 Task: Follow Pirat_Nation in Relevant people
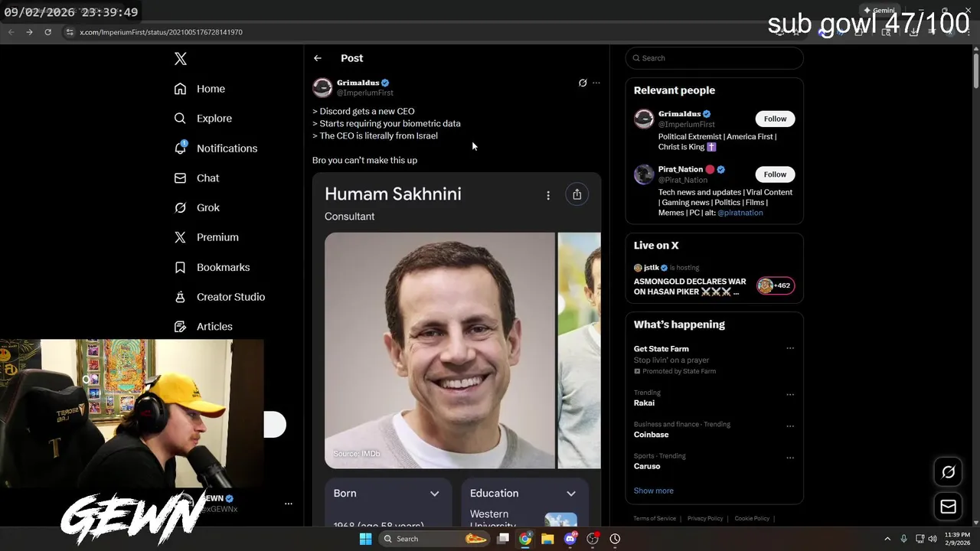tap(775, 174)
